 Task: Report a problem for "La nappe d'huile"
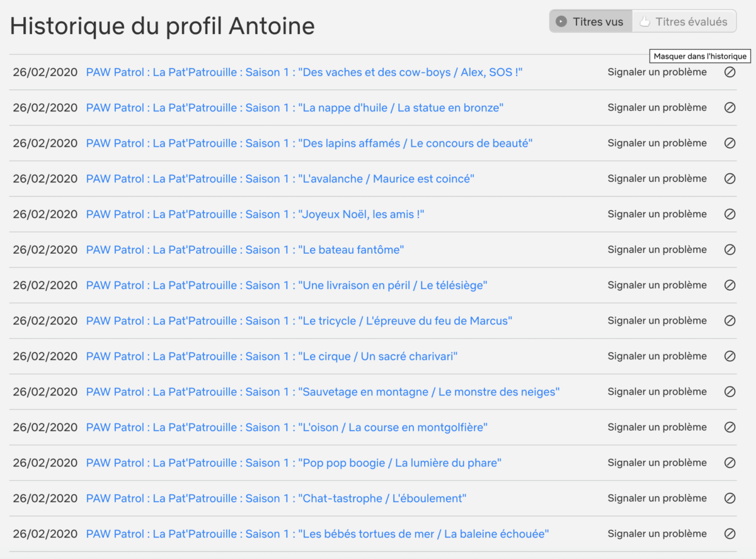click(657, 108)
